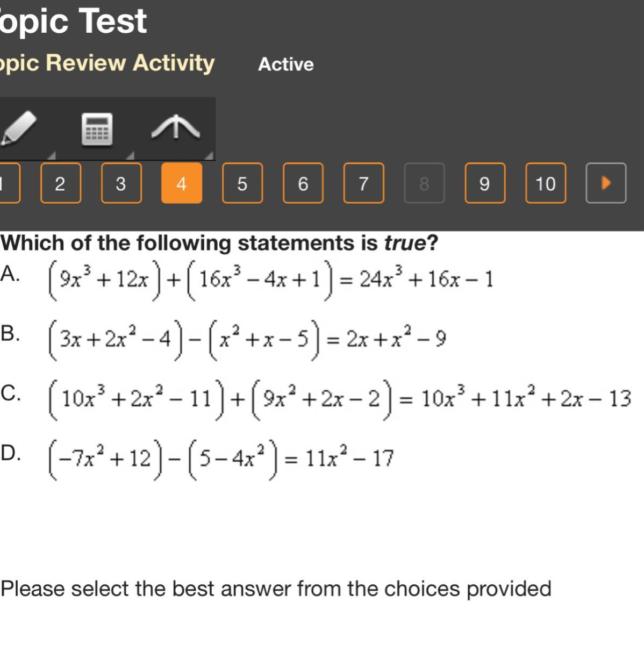Image resolution: width=644 pixels, height=645 pixels.
Task: Open question 10
Action: (545, 183)
